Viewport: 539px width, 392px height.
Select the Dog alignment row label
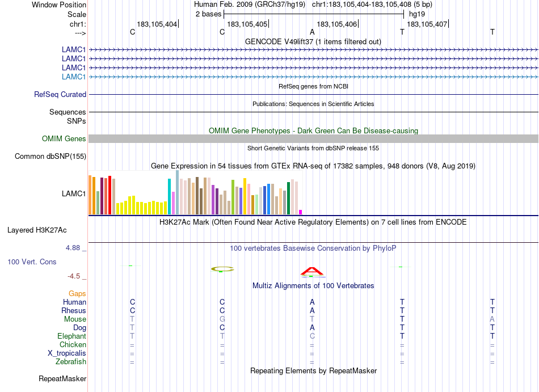79,328
